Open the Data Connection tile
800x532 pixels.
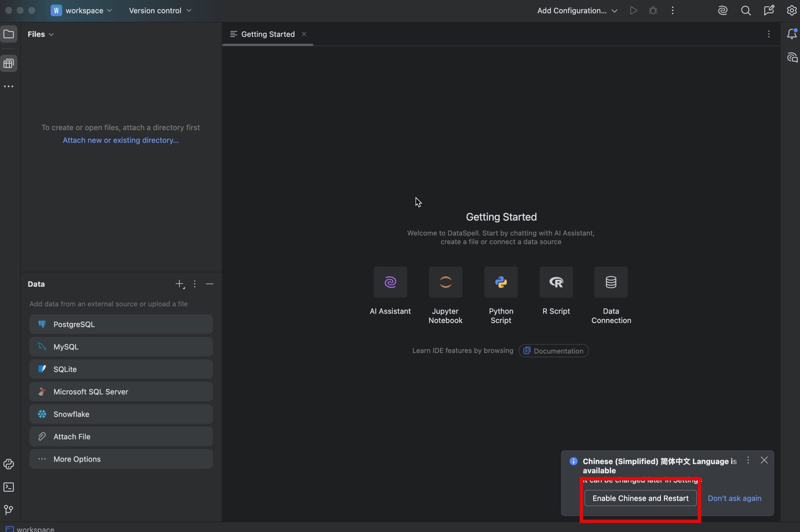[611, 282]
